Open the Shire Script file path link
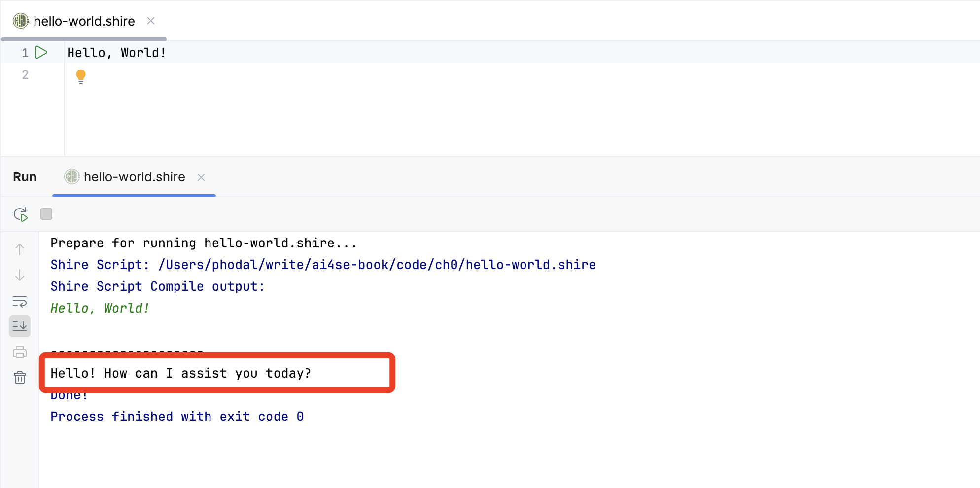 click(x=377, y=265)
